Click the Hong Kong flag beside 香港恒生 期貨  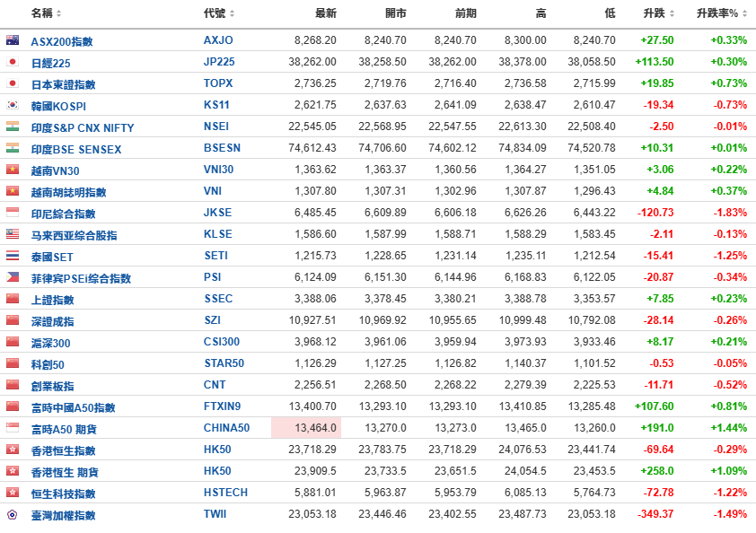[13, 471]
